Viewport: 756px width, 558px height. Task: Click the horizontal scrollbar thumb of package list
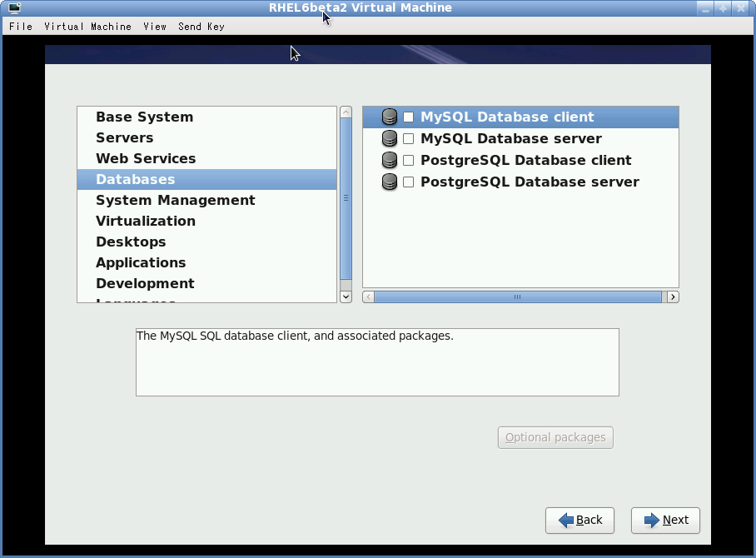(x=518, y=297)
